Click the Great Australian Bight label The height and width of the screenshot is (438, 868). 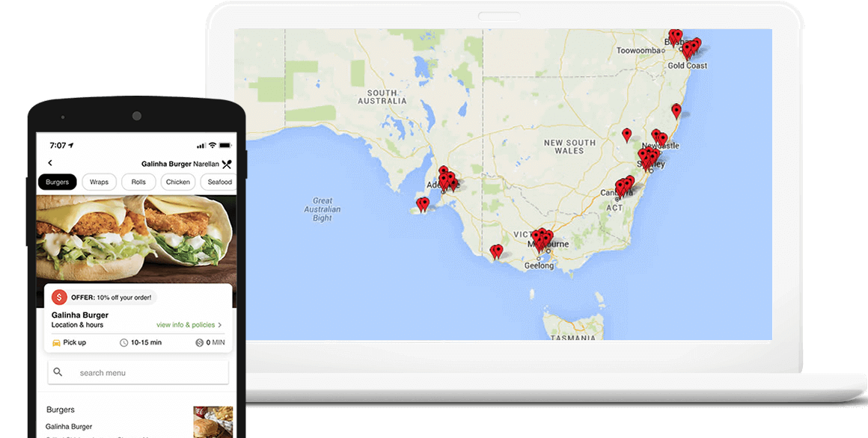(323, 209)
